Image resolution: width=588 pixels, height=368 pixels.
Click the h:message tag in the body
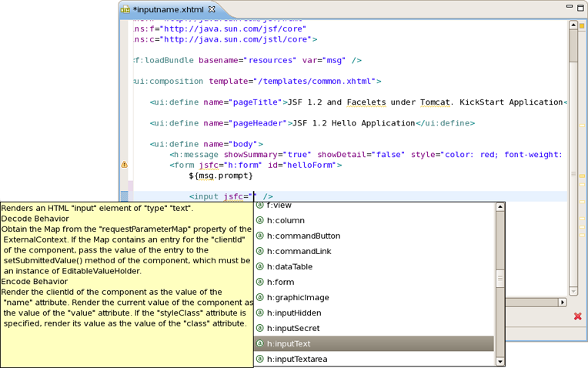pos(195,155)
